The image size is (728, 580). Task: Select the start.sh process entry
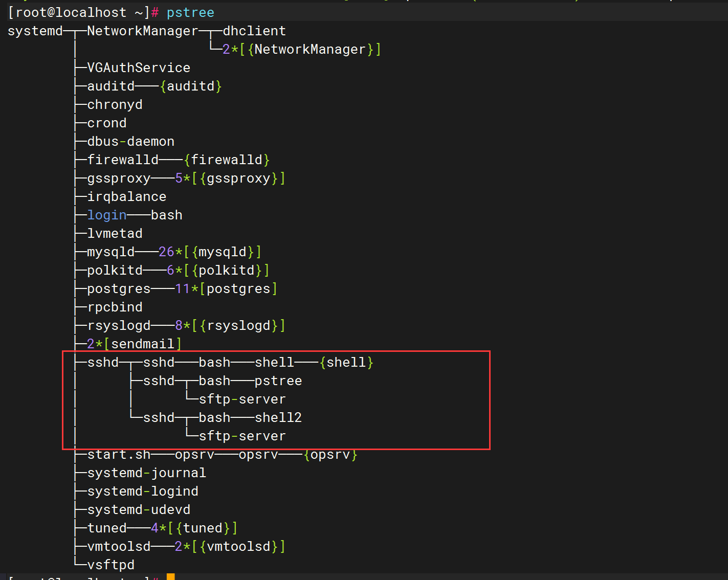tap(119, 455)
